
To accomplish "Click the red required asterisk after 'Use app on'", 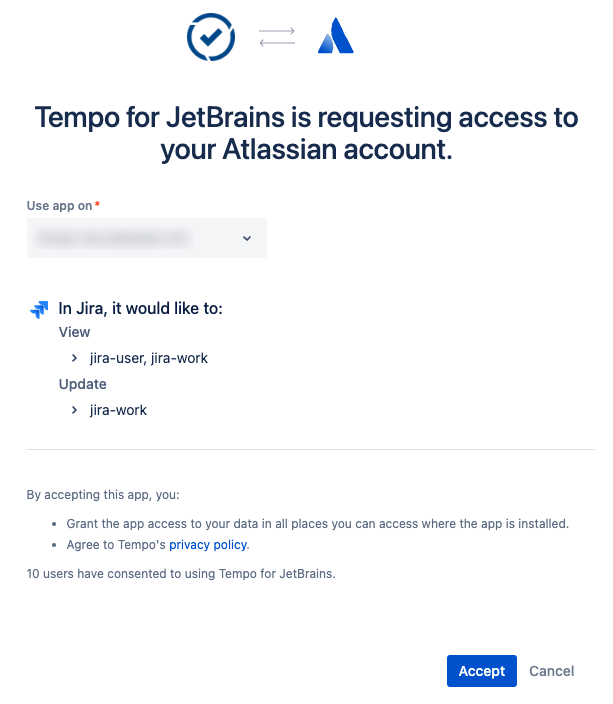I will coord(97,206).
